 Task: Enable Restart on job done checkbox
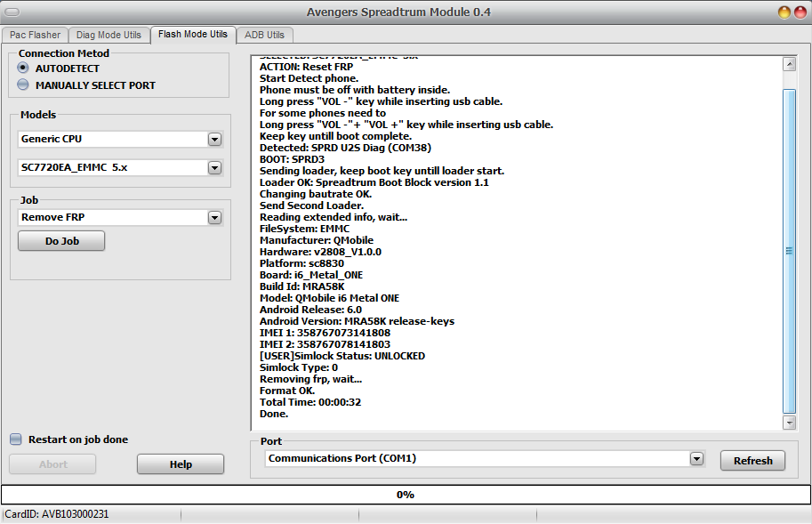pos(16,439)
